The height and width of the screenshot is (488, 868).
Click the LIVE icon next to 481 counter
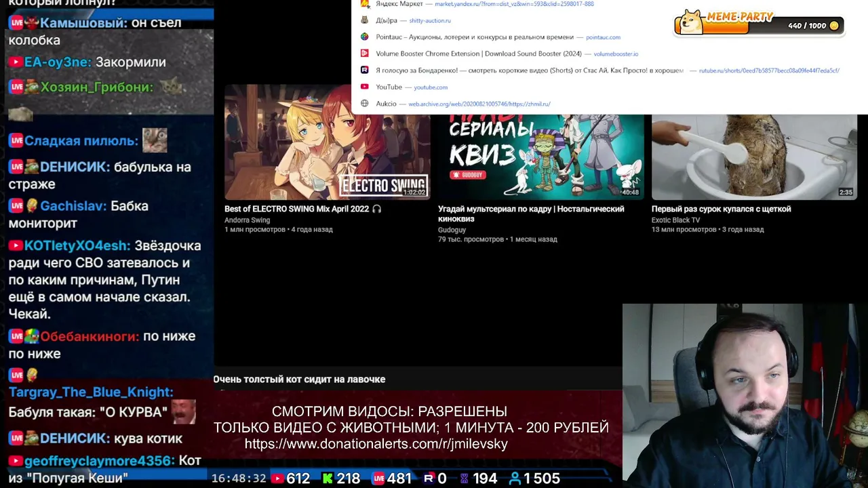pos(379,479)
